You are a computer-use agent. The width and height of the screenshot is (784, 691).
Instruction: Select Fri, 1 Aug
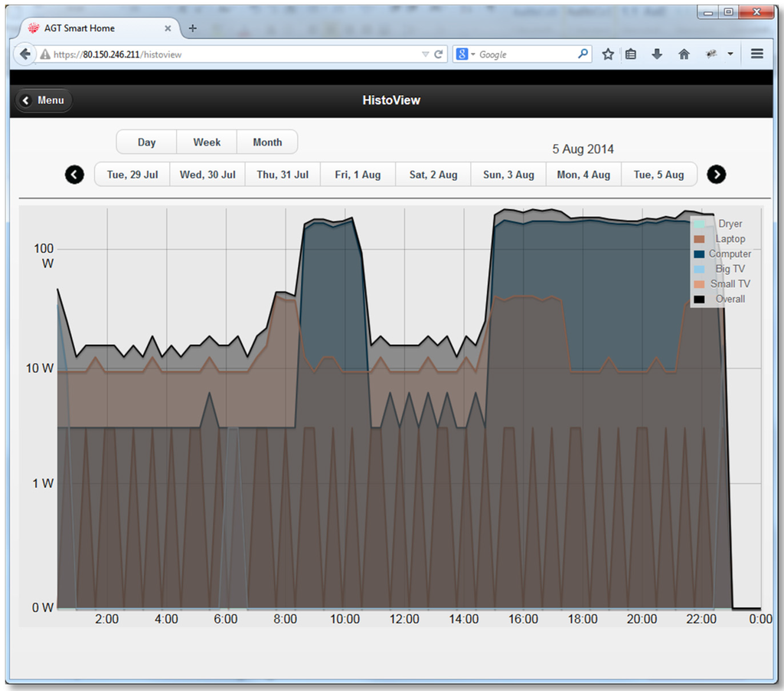(x=358, y=175)
